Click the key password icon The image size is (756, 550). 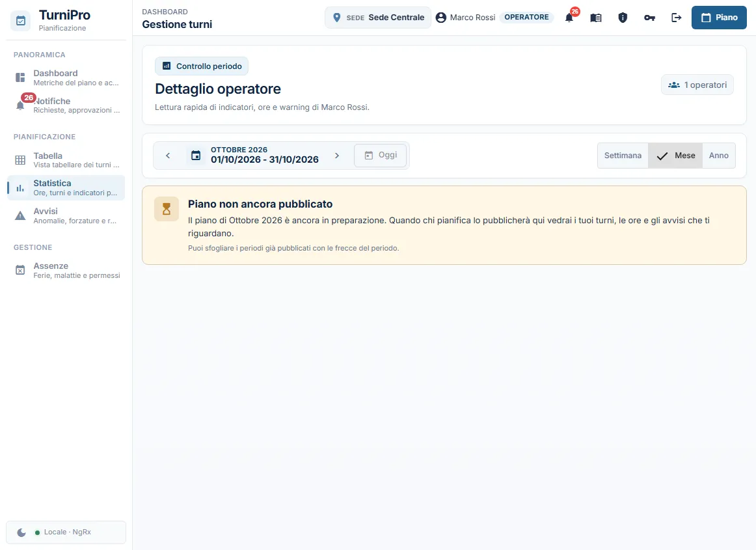pyautogui.click(x=649, y=18)
